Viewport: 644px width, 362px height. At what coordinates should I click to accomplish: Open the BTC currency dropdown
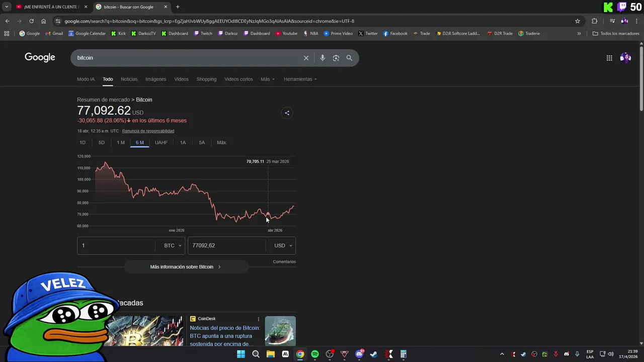(173, 246)
